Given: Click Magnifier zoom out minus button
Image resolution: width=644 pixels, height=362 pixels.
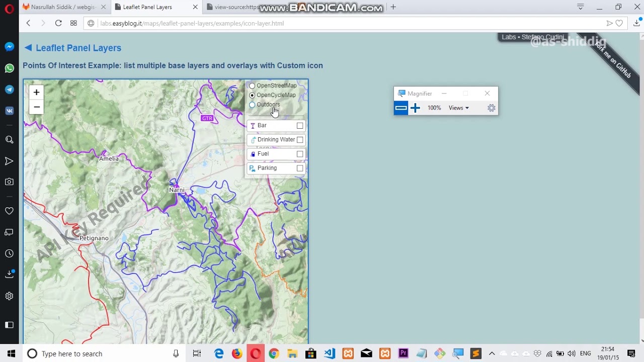Looking at the screenshot, I should click(x=401, y=108).
